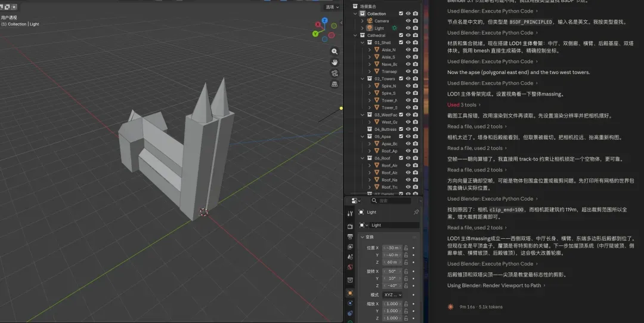The width and height of the screenshot is (644, 323).
Task: Uncheck the 06_Roof collection checkbox
Action: point(401,158)
